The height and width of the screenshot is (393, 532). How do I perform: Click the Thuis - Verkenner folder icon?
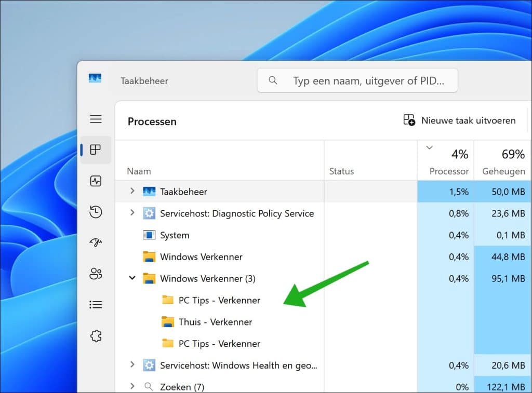[x=168, y=322]
